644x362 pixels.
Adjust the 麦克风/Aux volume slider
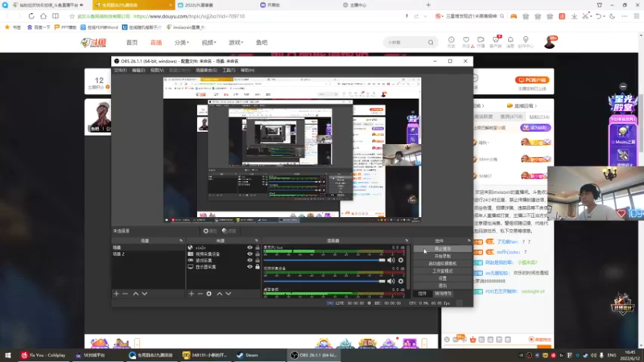tap(324, 260)
